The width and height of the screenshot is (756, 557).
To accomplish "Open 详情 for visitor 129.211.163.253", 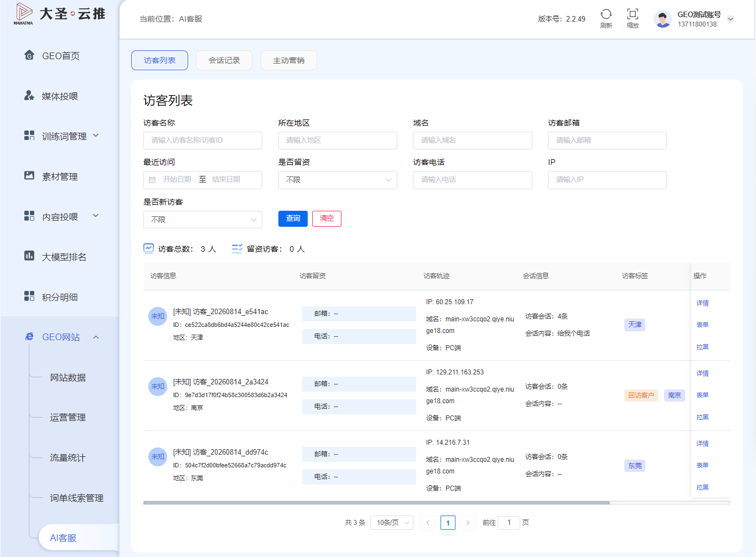I will pos(702,373).
